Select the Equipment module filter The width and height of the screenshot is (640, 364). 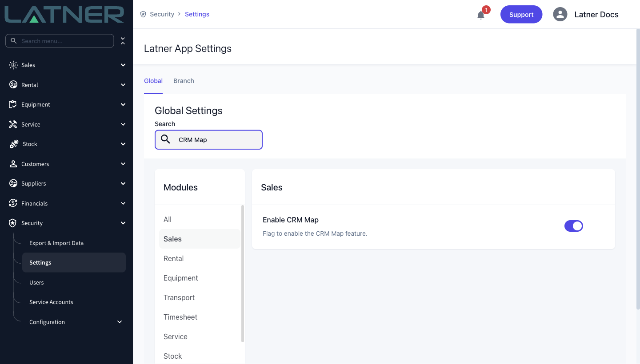pyautogui.click(x=200, y=278)
